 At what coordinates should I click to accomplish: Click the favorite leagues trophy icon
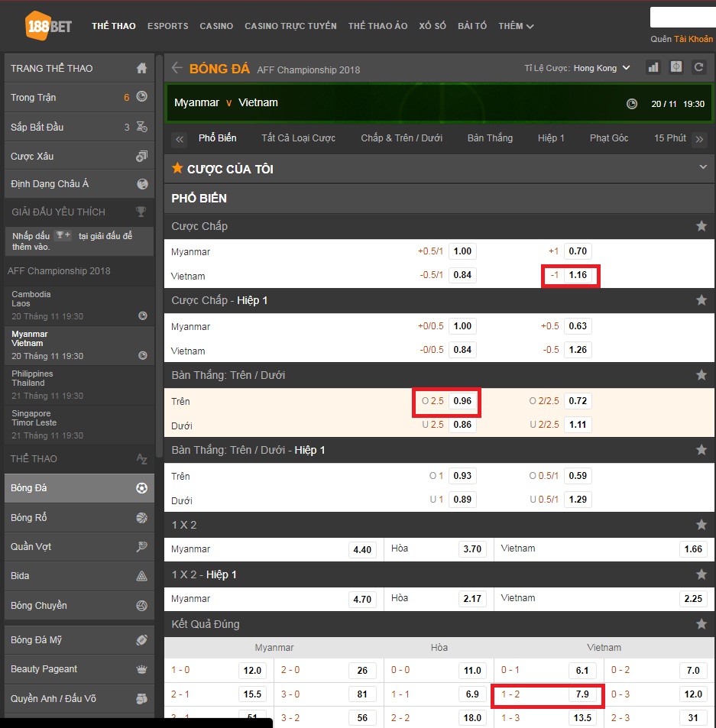tap(141, 212)
